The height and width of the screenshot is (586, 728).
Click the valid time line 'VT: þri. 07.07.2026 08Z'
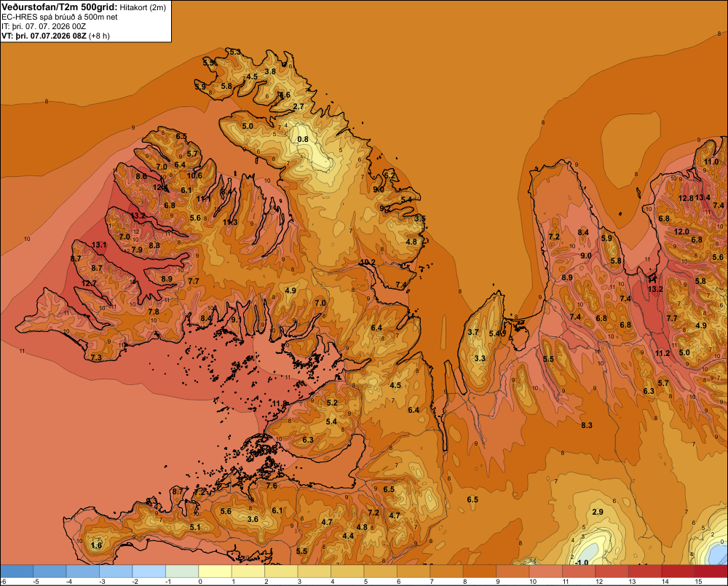(43, 36)
